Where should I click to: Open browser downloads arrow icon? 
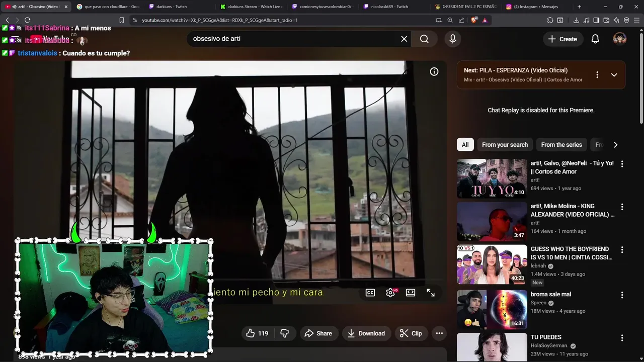pyautogui.click(x=576, y=20)
